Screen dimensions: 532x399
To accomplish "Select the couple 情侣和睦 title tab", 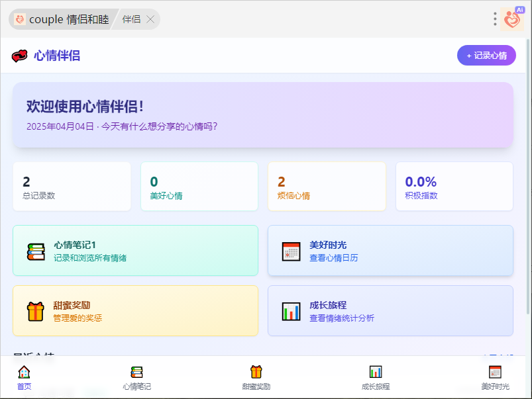I will pyautogui.click(x=64, y=19).
